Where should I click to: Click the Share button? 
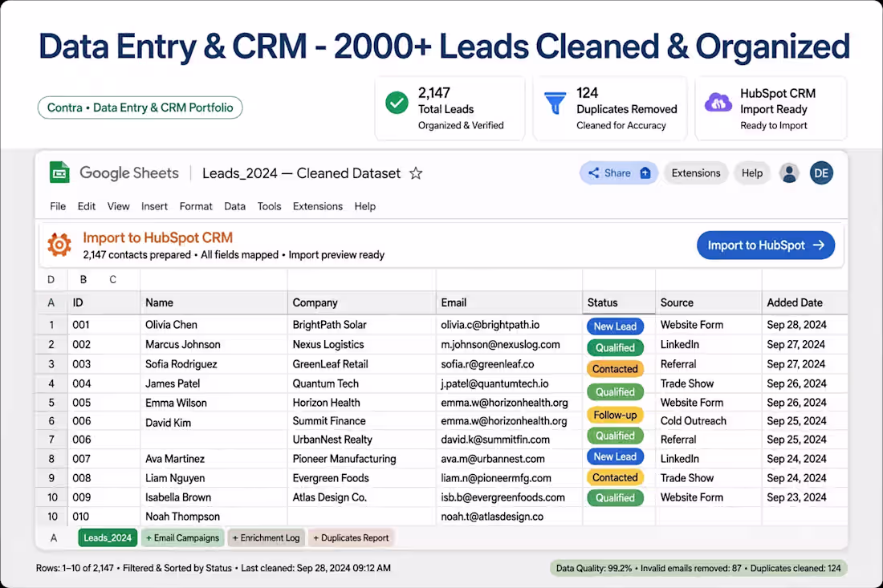click(x=618, y=172)
